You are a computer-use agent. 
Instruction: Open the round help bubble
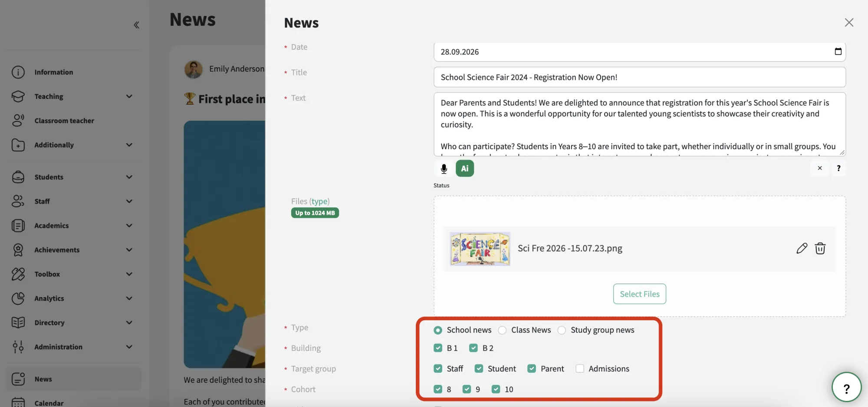pyautogui.click(x=846, y=387)
